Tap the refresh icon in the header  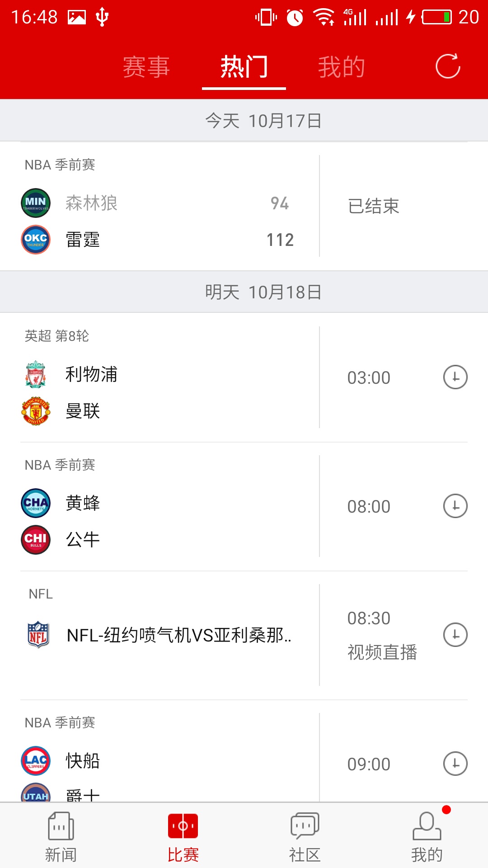coord(448,66)
